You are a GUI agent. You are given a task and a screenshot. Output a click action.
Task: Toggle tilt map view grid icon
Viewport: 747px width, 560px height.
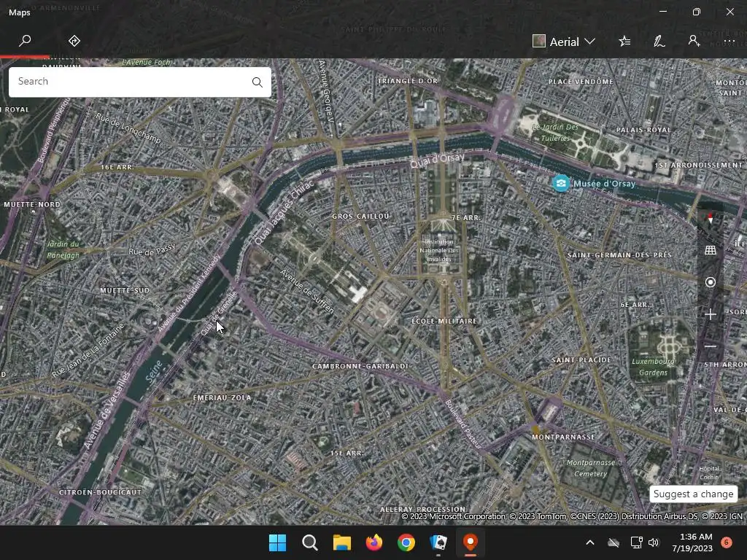[711, 250]
